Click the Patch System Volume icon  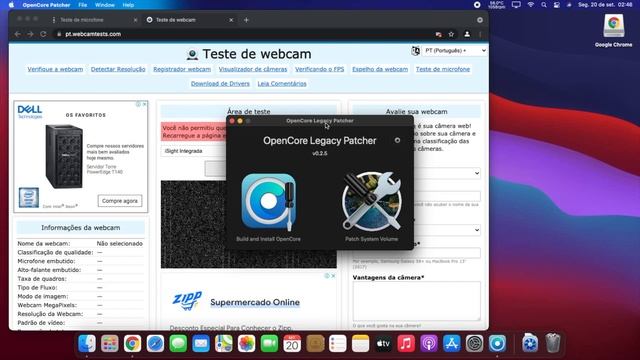tap(371, 201)
